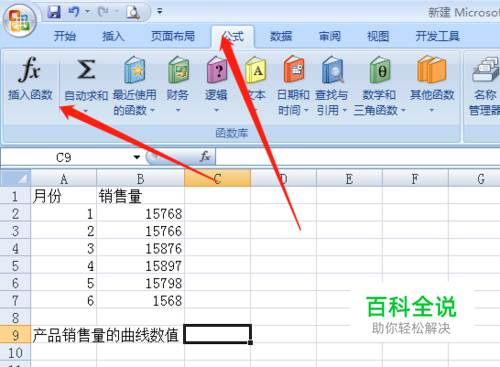Click 插入函数 fx button in ribbon
Image resolution: width=500 pixels, height=367 pixels.
coord(30,79)
